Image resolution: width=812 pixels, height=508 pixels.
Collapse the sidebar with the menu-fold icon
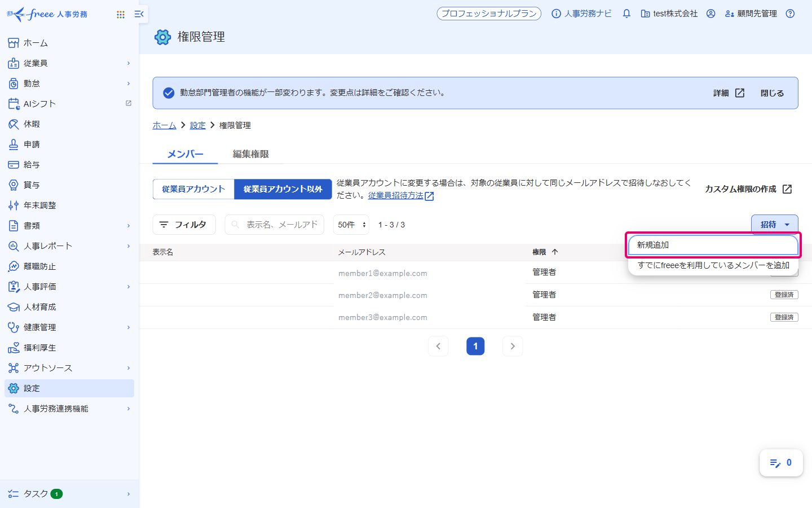[139, 14]
